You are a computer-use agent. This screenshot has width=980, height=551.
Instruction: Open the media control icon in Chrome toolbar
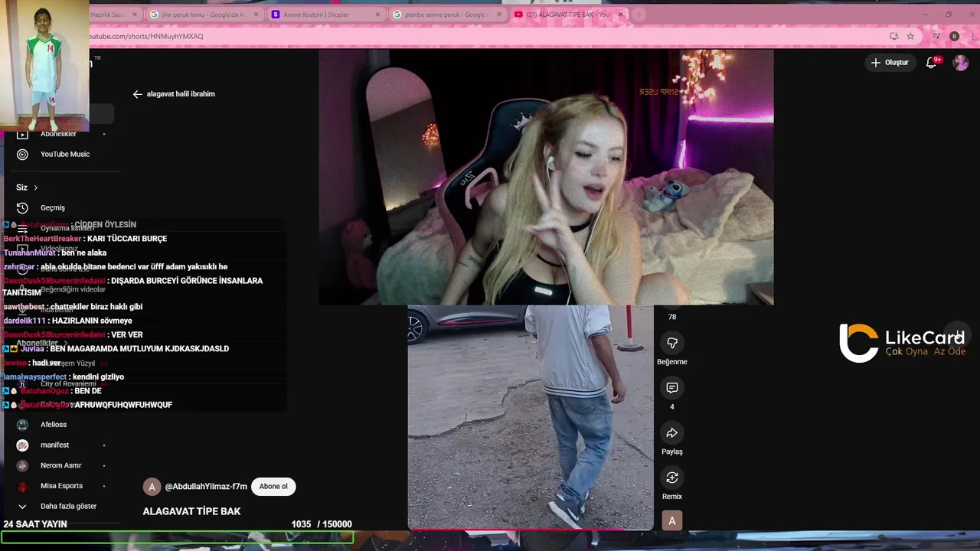pos(936,36)
